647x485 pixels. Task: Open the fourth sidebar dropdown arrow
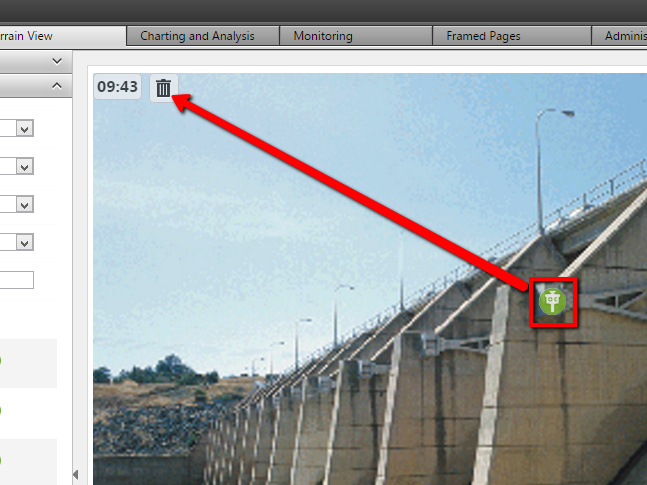tap(25, 243)
